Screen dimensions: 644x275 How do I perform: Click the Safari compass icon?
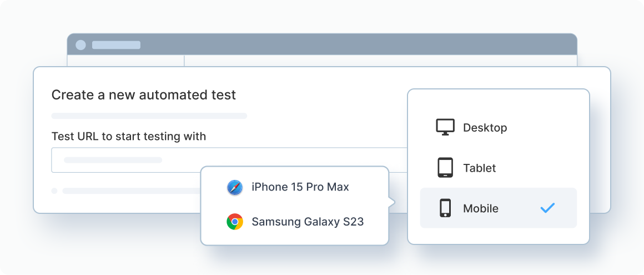235,187
